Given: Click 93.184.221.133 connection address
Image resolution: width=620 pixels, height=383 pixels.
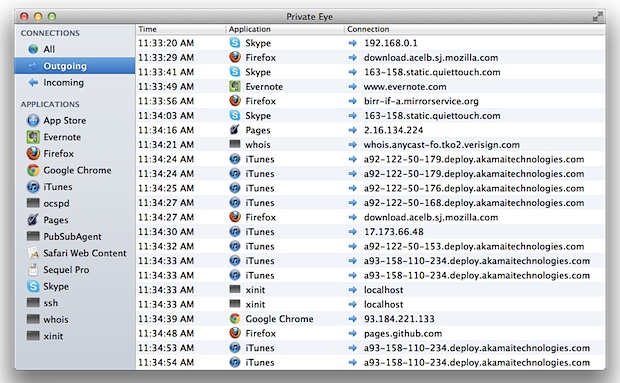Looking at the screenshot, I should pyautogui.click(x=399, y=319).
